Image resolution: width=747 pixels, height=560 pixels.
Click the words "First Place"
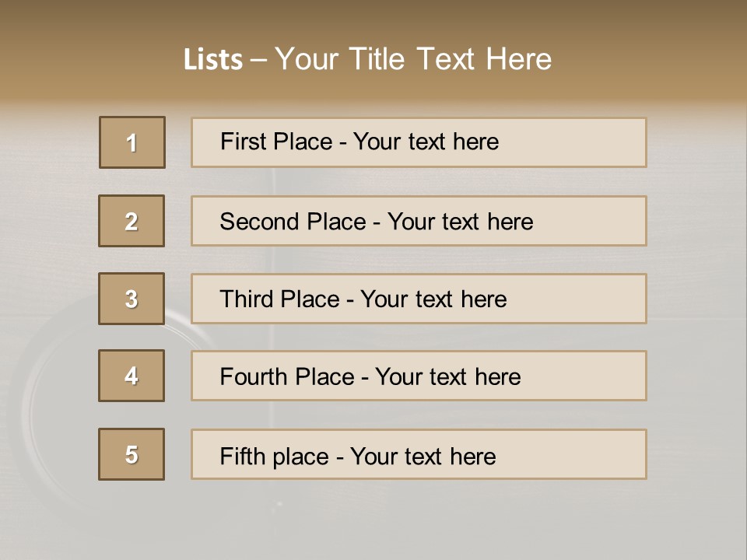pyautogui.click(x=275, y=142)
